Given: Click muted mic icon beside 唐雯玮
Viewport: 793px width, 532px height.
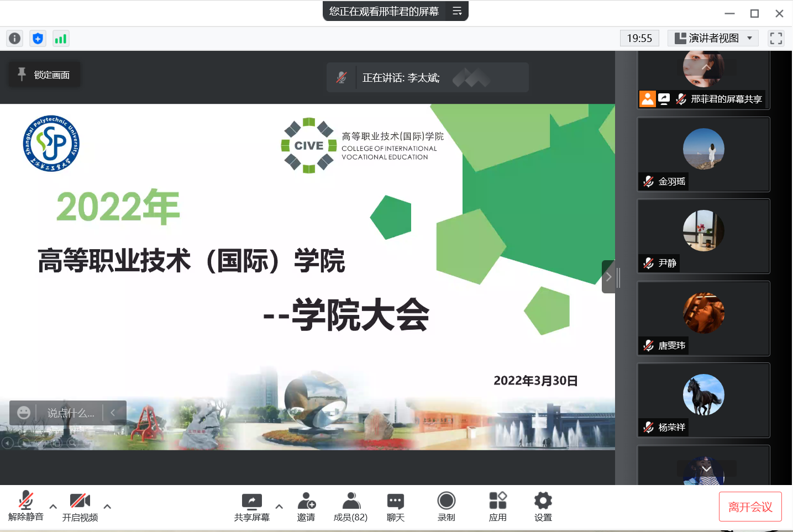Looking at the screenshot, I should coord(649,345).
